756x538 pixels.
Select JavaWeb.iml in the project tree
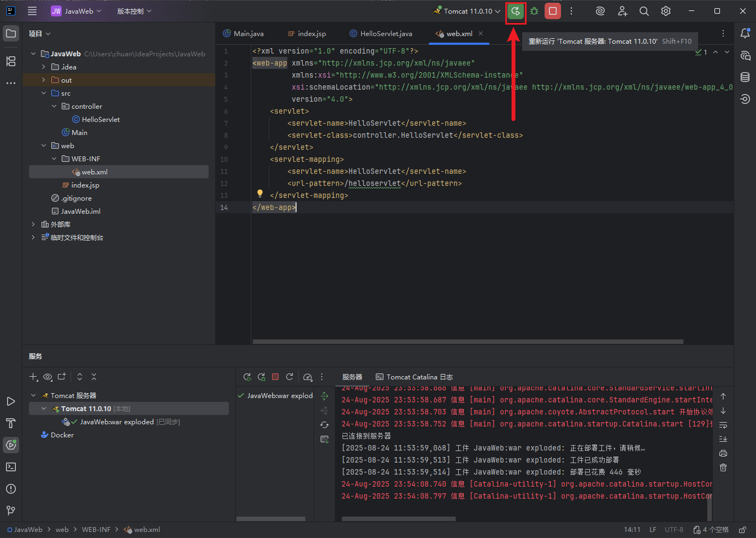pos(75,211)
